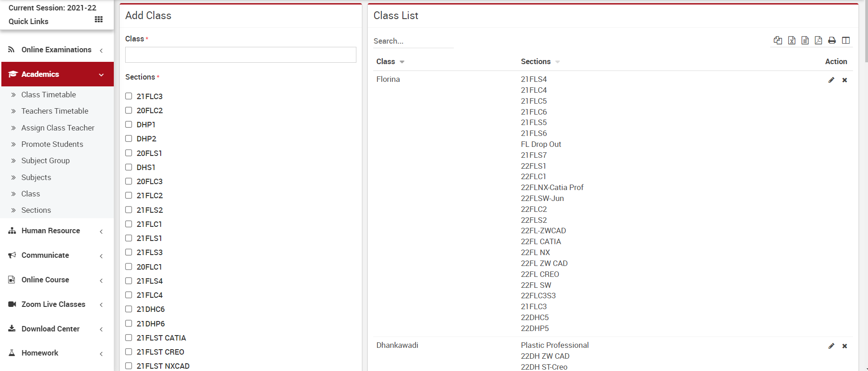This screenshot has height=371, width=868.
Task: Open column visibility selector icon
Action: tap(846, 40)
